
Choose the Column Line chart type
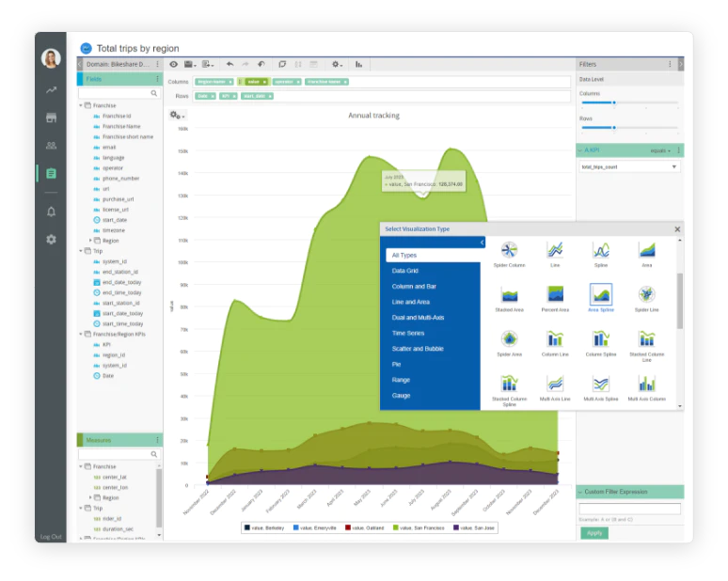click(555, 343)
